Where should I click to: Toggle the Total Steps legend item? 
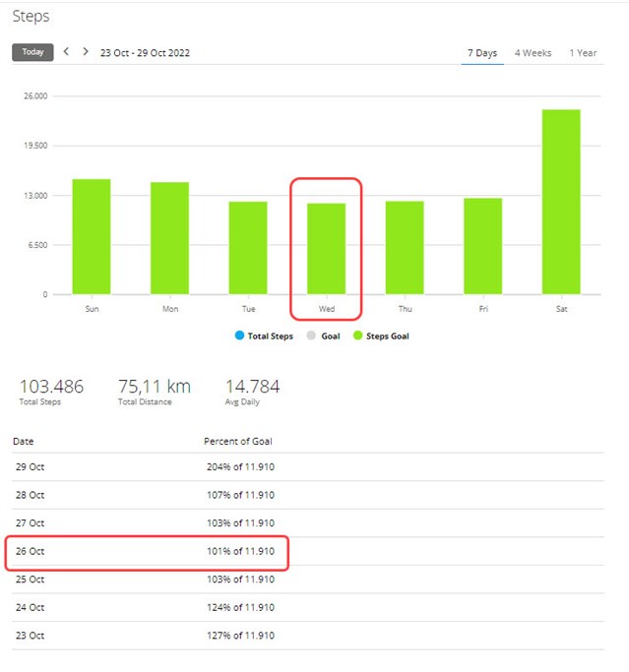pyautogui.click(x=264, y=336)
